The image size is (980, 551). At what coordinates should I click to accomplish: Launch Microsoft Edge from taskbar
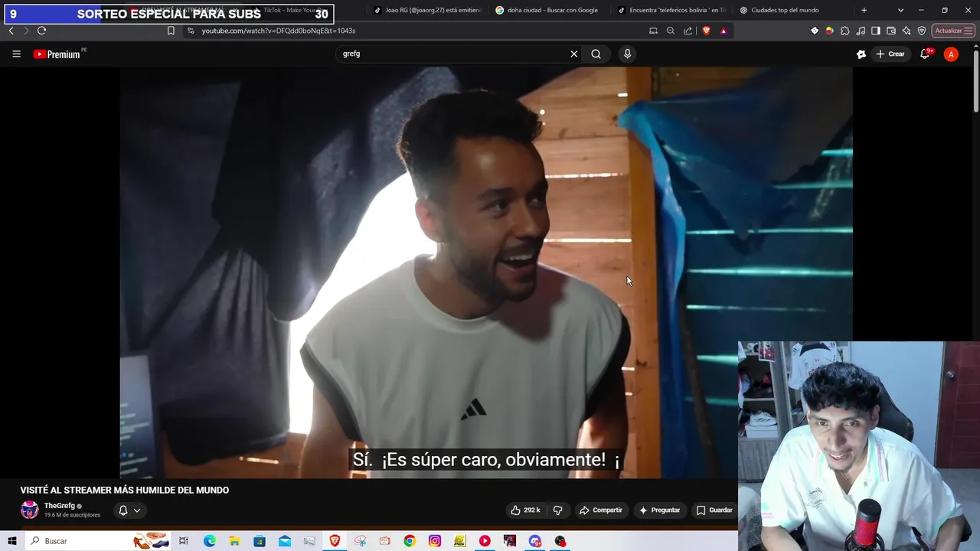[209, 541]
